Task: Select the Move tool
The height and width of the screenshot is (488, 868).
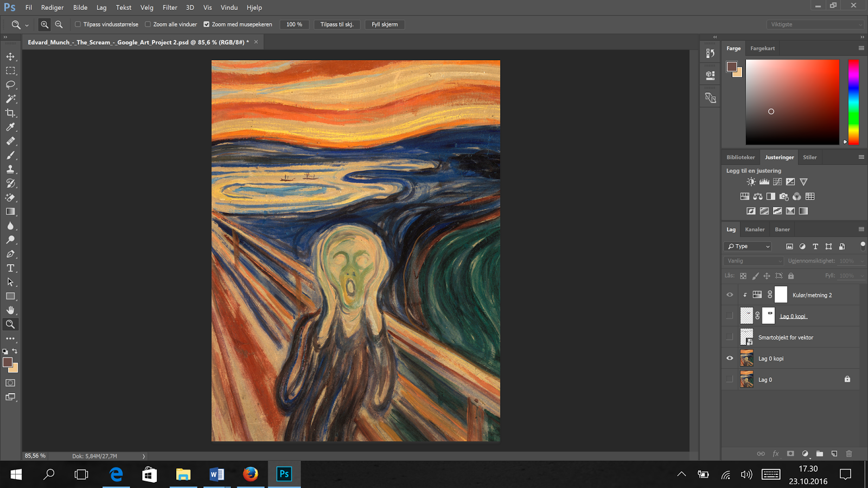Action: click(10, 56)
